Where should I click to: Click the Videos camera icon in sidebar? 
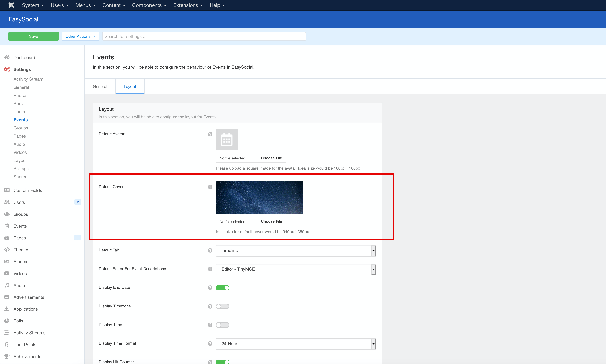point(7,273)
